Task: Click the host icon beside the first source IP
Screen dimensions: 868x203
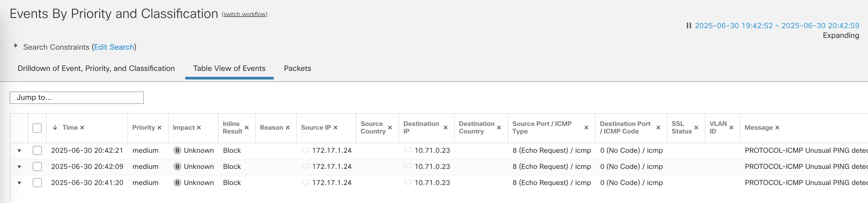Action: pyautogui.click(x=305, y=150)
